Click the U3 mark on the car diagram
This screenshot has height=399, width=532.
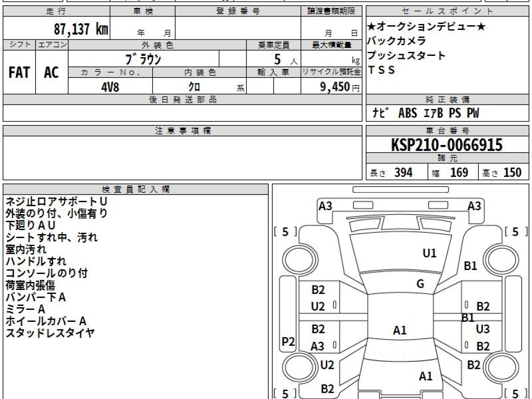coord(482,329)
